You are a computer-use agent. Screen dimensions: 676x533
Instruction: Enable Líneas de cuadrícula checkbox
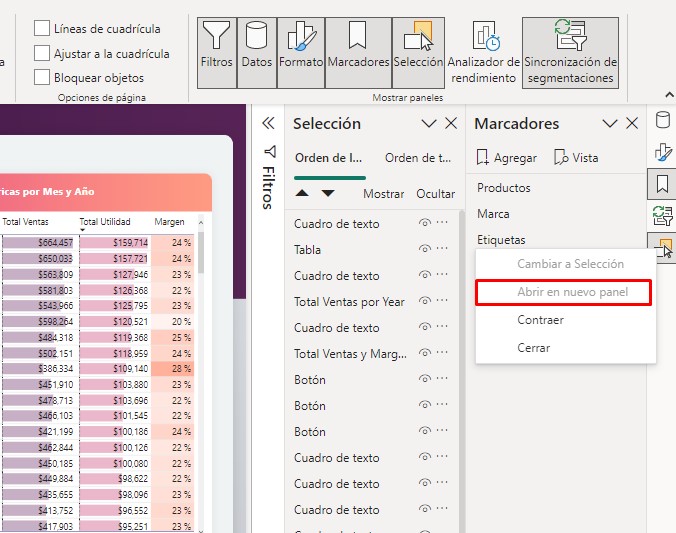(x=42, y=28)
